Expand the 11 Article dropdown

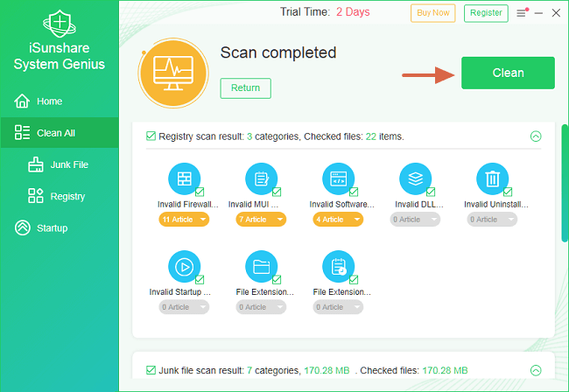184,220
